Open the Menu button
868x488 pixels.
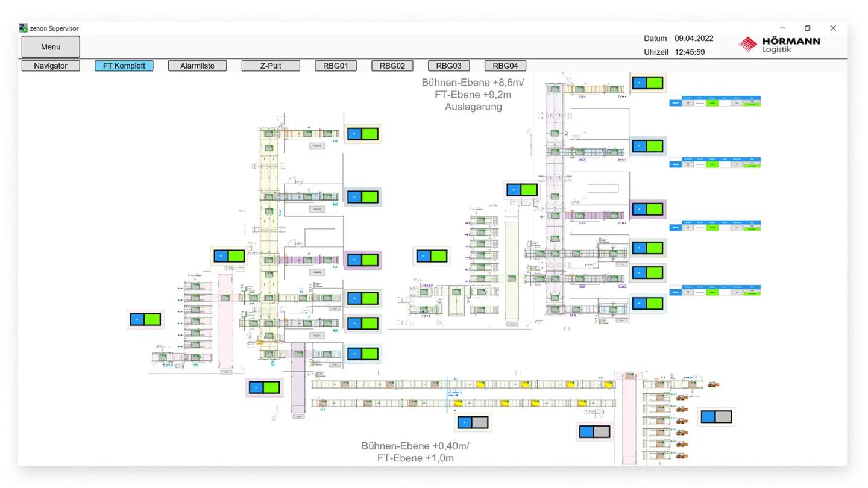[51, 47]
